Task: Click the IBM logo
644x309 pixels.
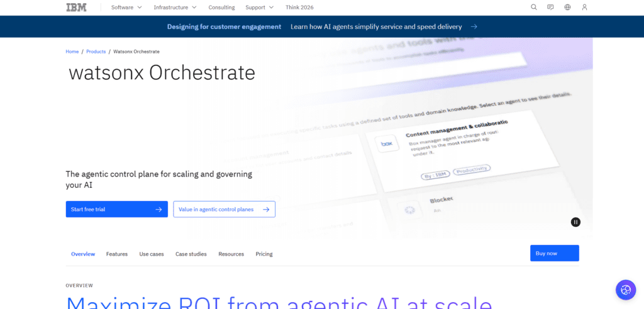Action: [x=76, y=8]
